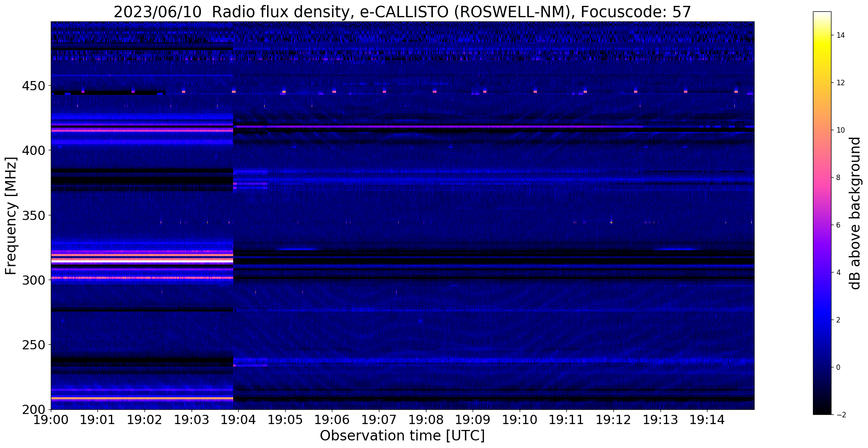Click the bright white-pink band near 315 MHz

pos(142,260)
